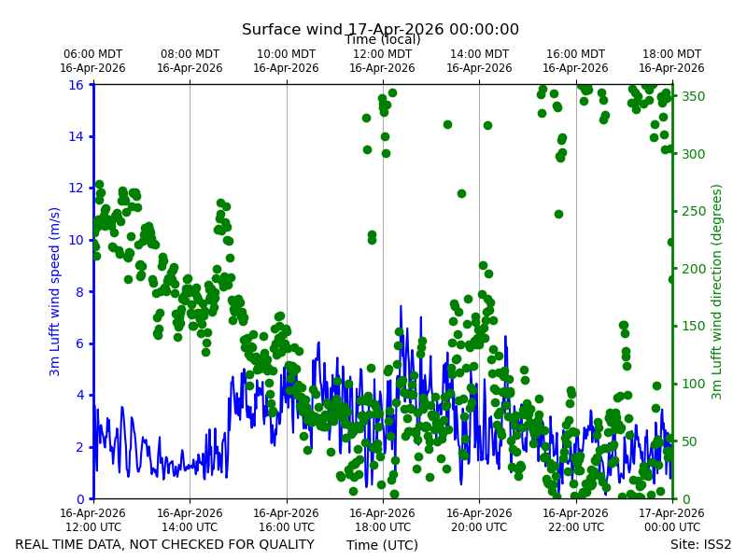
Task: Click the '3m Lufft wind direction (degrees)' axis label
Action: [716, 292]
